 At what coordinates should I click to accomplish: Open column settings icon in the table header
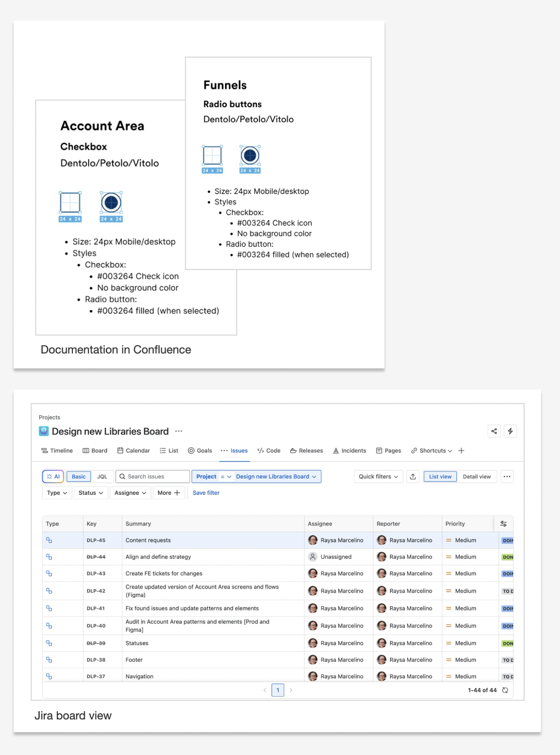click(x=504, y=523)
